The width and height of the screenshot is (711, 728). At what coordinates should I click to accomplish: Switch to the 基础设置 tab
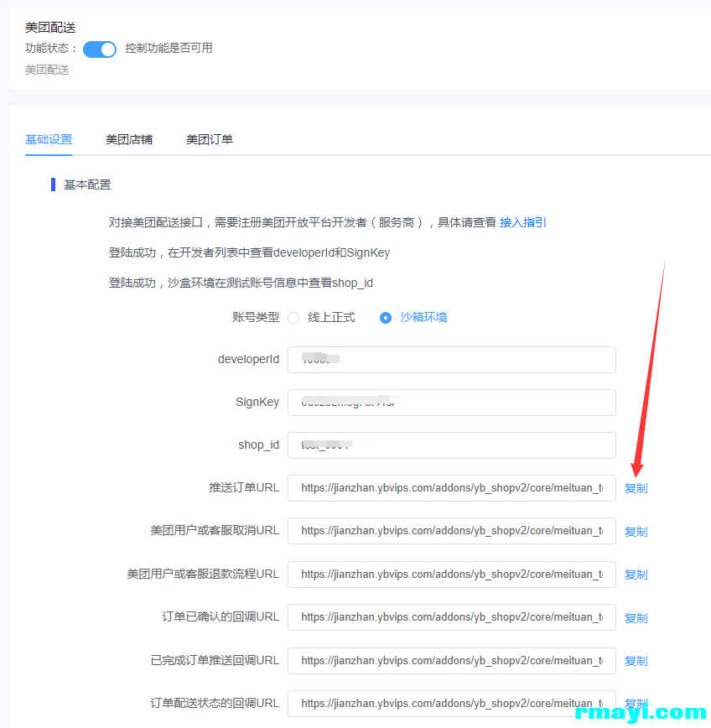point(49,139)
